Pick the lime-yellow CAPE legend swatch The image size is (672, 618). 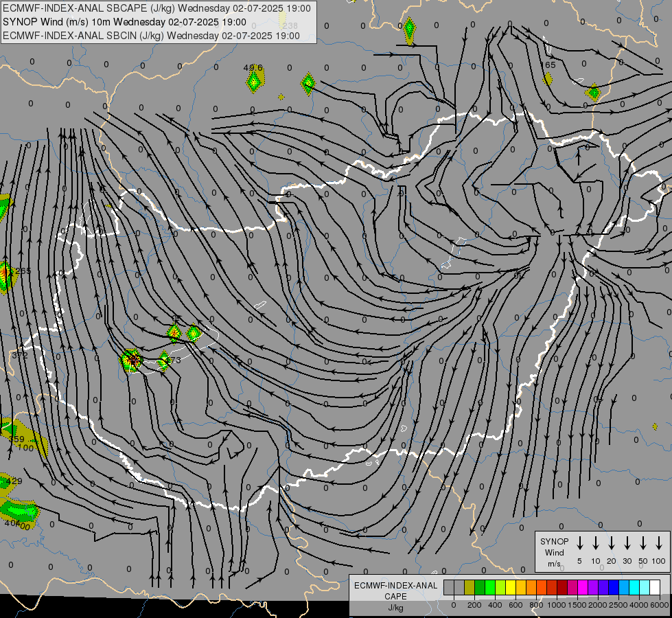pyautogui.click(x=500, y=587)
